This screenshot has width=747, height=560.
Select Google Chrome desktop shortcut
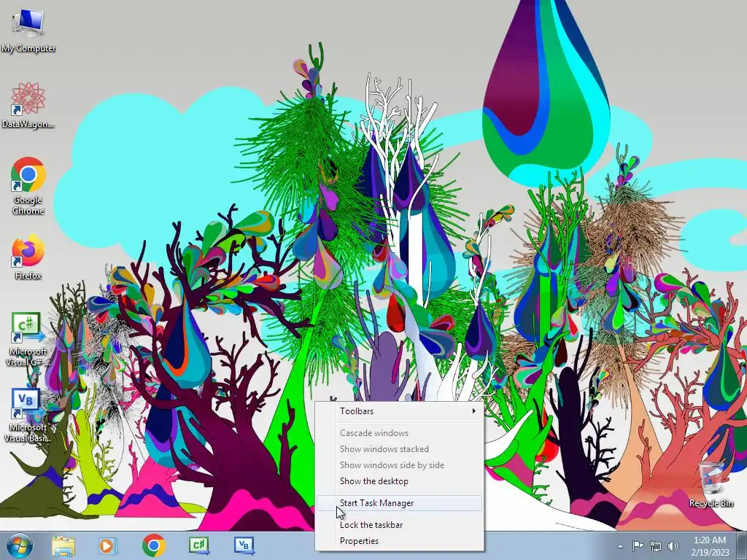[x=28, y=186]
